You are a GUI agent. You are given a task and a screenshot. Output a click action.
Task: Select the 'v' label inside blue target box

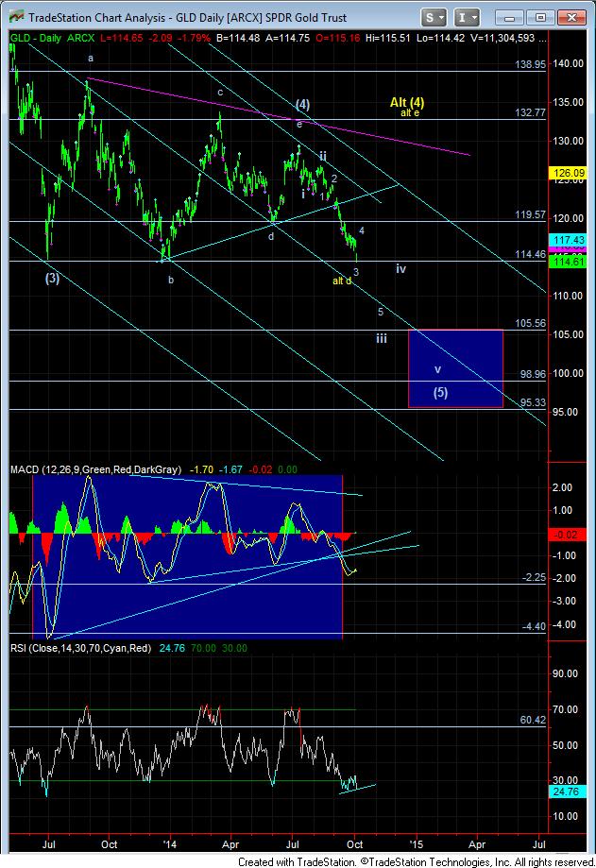pos(437,369)
